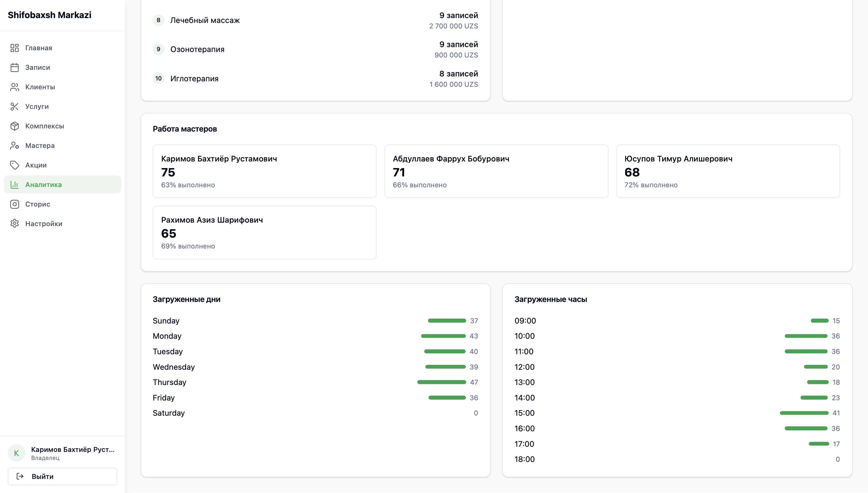Open the Главная dashboard icon
The width and height of the screenshot is (868, 493).
coord(15,48)
